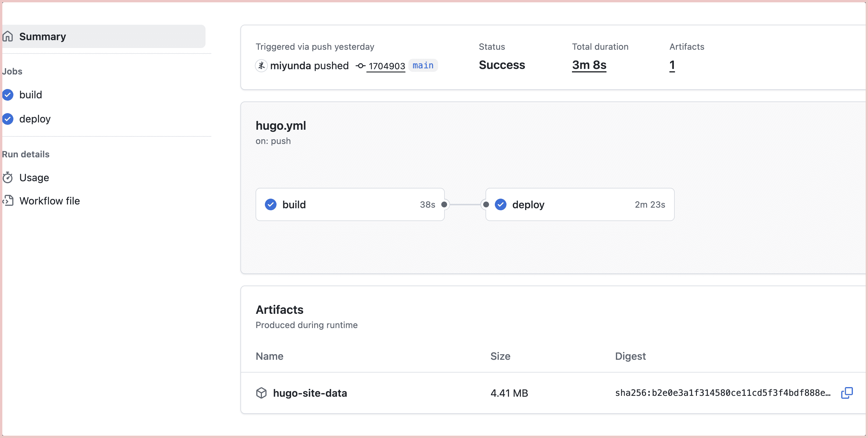Select Summary in the left sidebar

(42, 36)
